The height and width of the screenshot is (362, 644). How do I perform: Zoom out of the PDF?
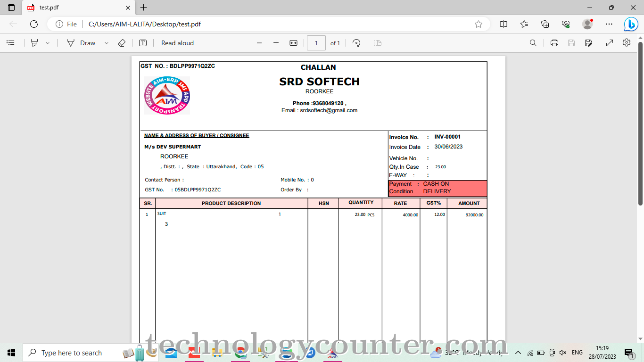(x=259, y=43)
